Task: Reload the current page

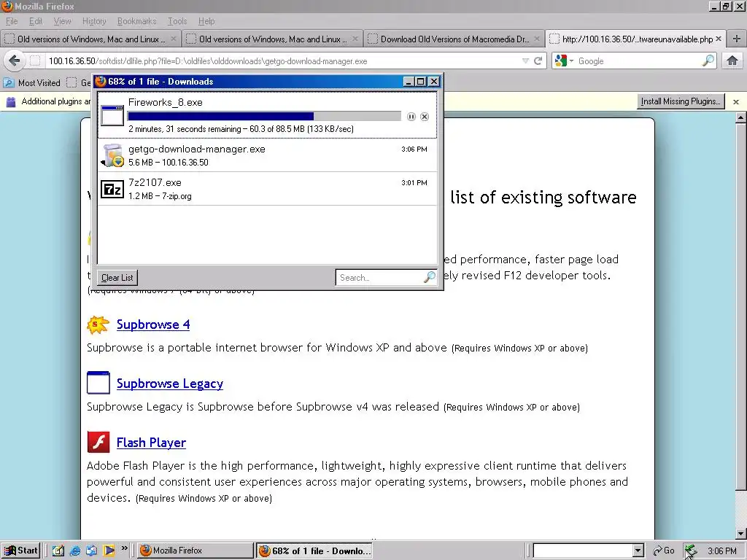Action: coord(538,61)
